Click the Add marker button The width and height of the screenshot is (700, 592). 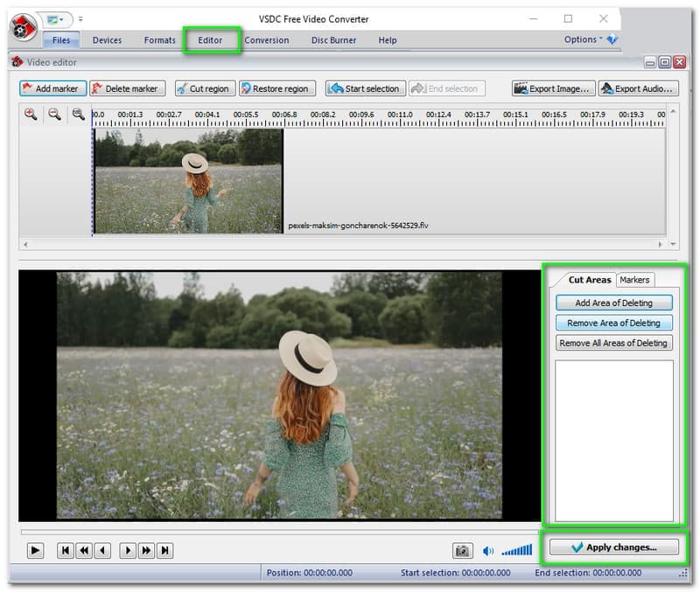52,88
